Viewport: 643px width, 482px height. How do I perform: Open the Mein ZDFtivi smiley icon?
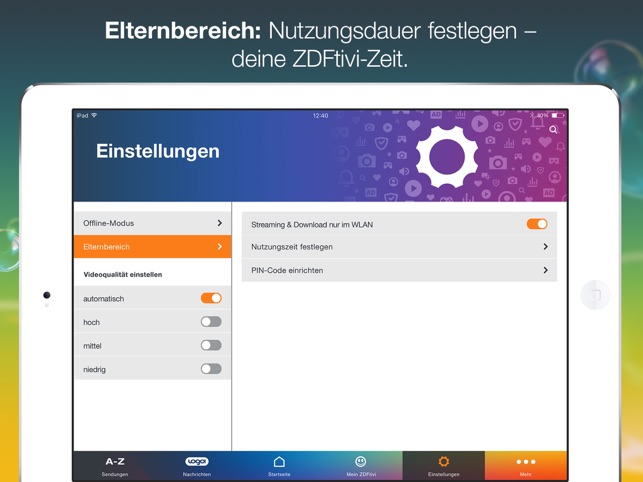click(360, 461)
